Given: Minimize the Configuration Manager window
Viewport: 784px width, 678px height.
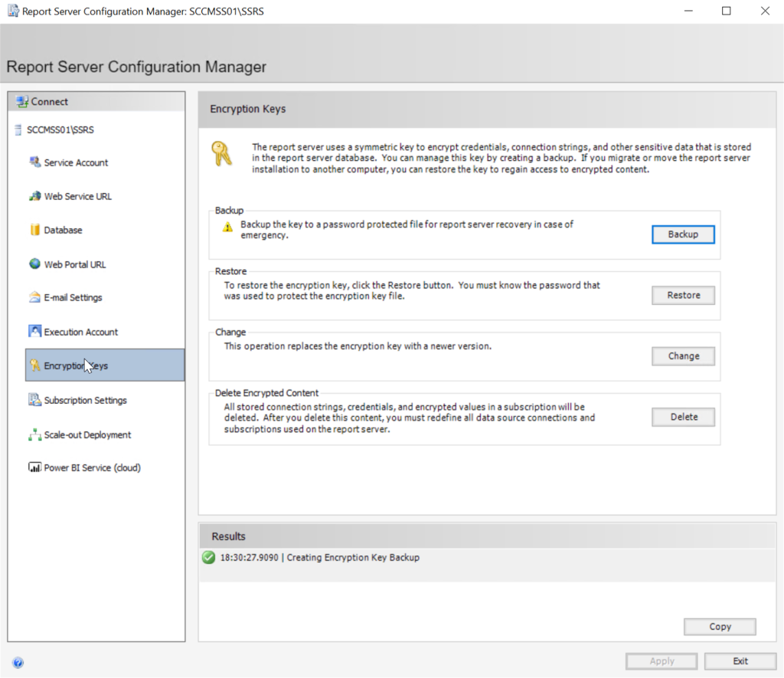Looking at the screenshot, I should coord(688,11).
